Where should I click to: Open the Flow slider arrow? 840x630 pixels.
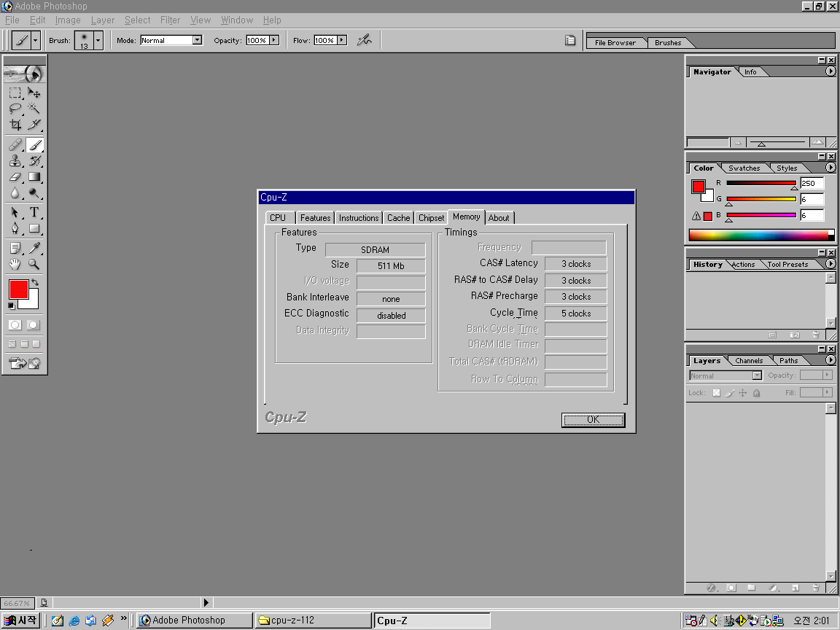[342, 40]
